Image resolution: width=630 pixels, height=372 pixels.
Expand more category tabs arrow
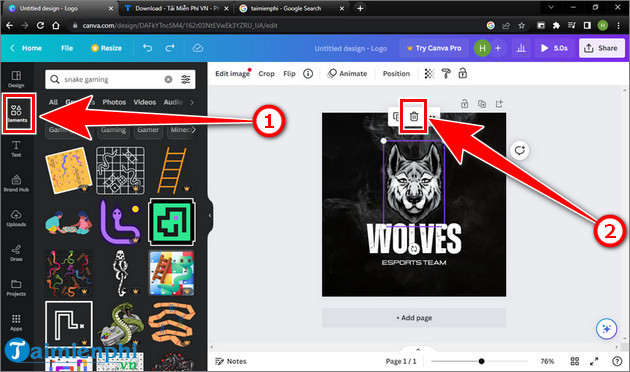point(192,102)
